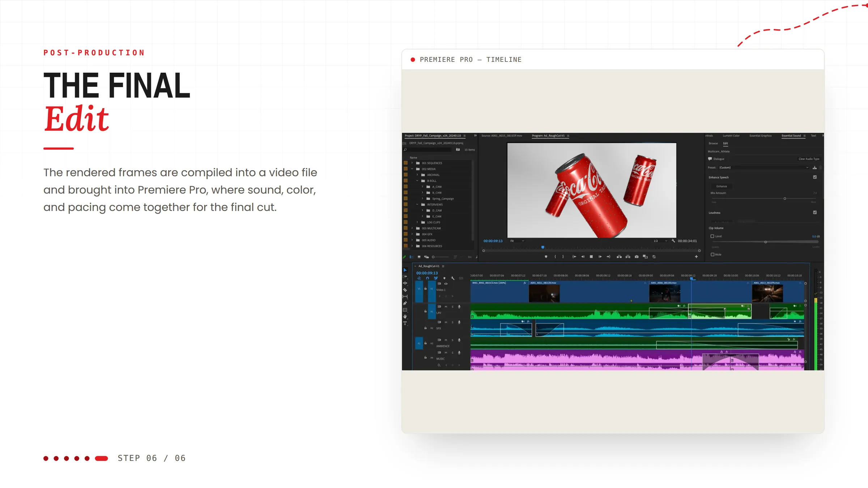Enable the Clip Volume Level checkbox

(x=712, y=236)
